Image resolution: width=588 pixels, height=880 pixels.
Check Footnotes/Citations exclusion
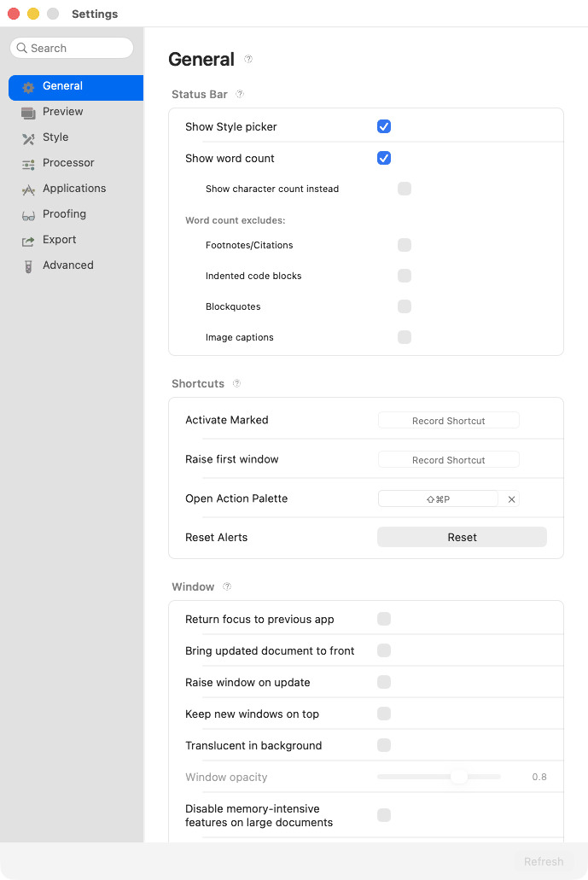pos(405,245)
